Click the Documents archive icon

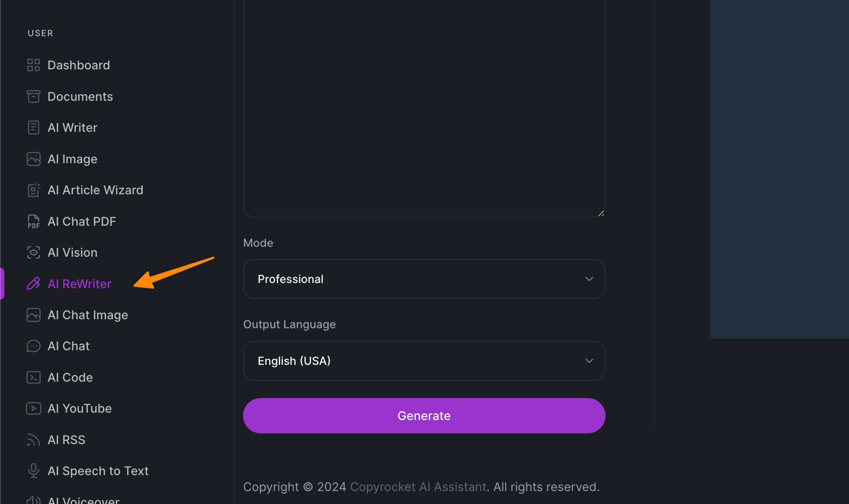[x=33, y=96]
